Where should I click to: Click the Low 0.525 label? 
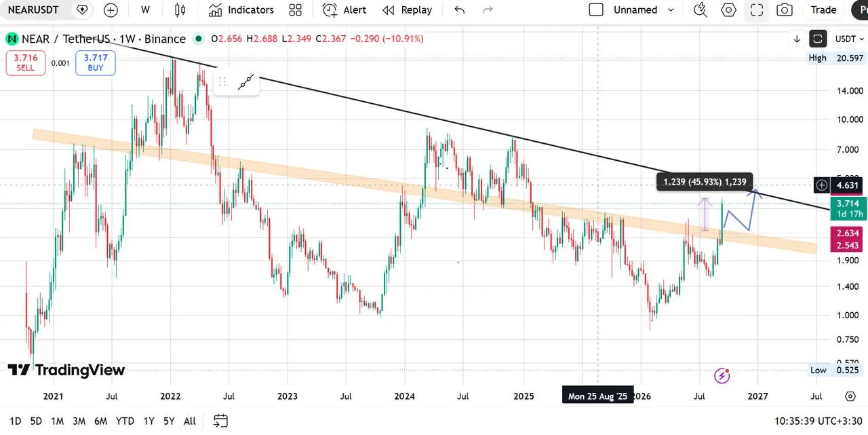(836, 370)
